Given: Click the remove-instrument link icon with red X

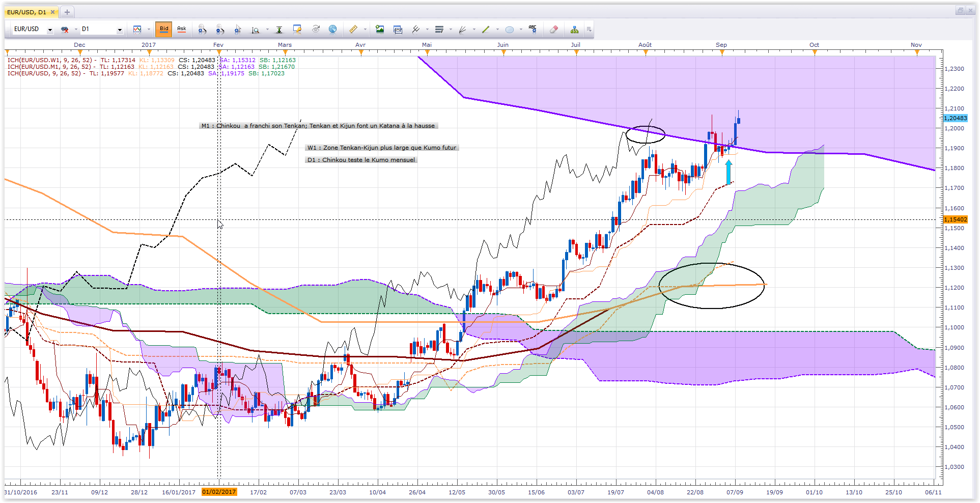Looking at the screenshot, I should click(65, 30).
